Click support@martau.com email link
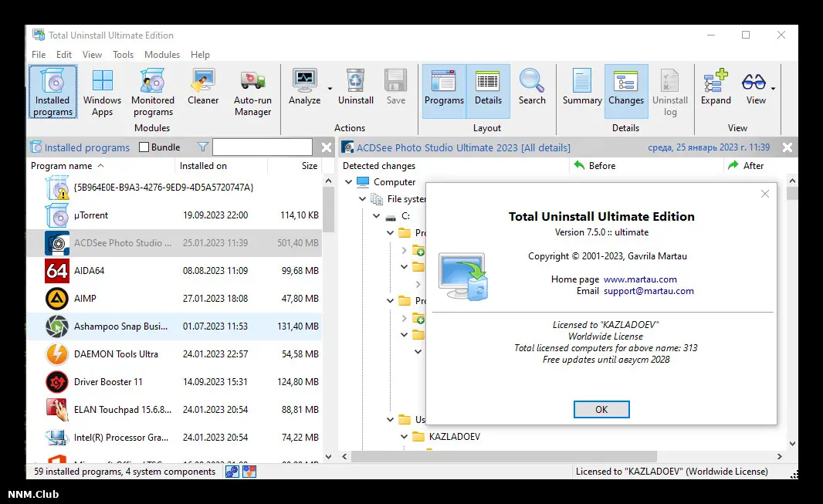This screenshot has height=504, width=823. click(x=649, y=291)
